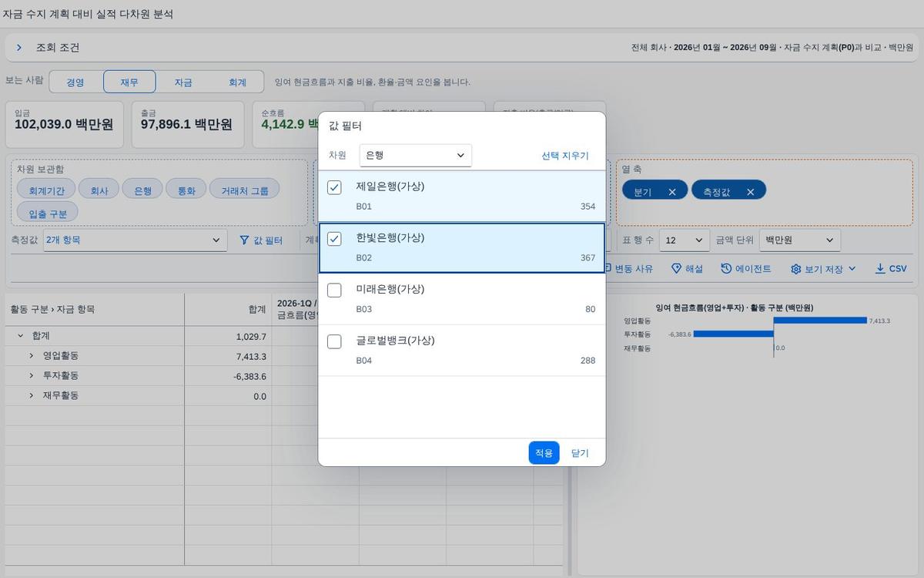This screenshot has height=578, width=924.
Task: Collapse the 합계 row in the table
Action: (20, 336)
